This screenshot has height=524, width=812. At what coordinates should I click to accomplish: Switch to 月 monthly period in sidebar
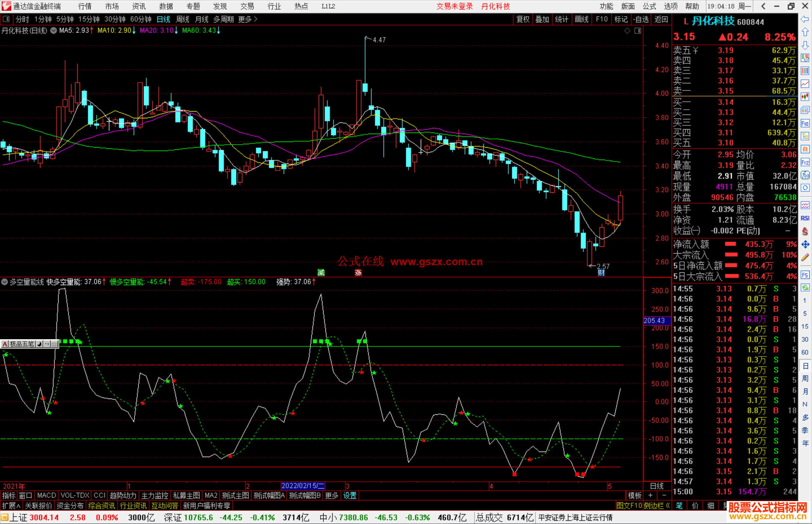[805, 391]
